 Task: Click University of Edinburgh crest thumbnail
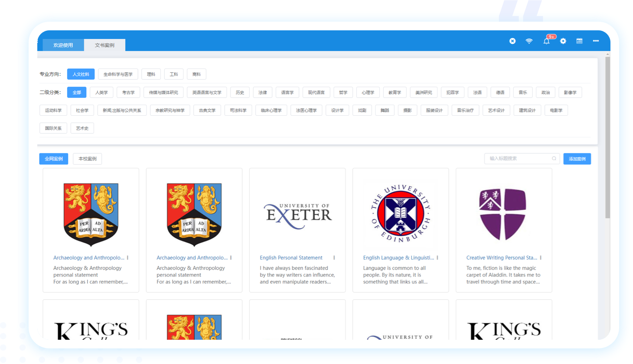401,214
